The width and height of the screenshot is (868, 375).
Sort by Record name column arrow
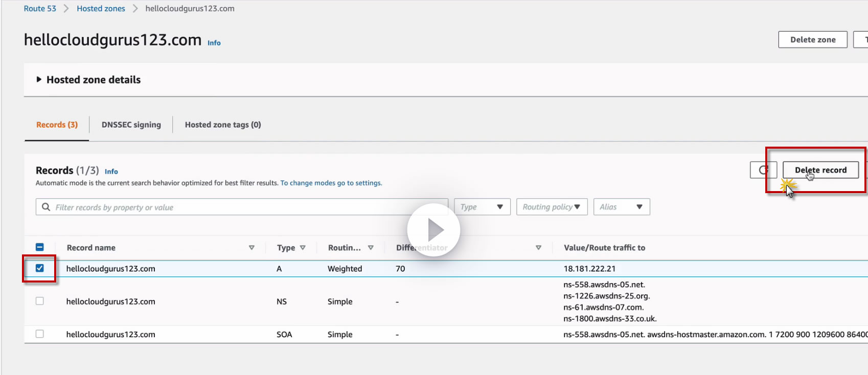(252, 248)
